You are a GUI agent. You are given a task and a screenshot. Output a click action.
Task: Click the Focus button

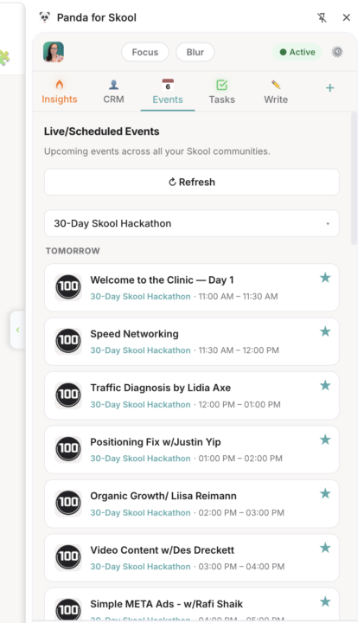[x=145, y=52]
